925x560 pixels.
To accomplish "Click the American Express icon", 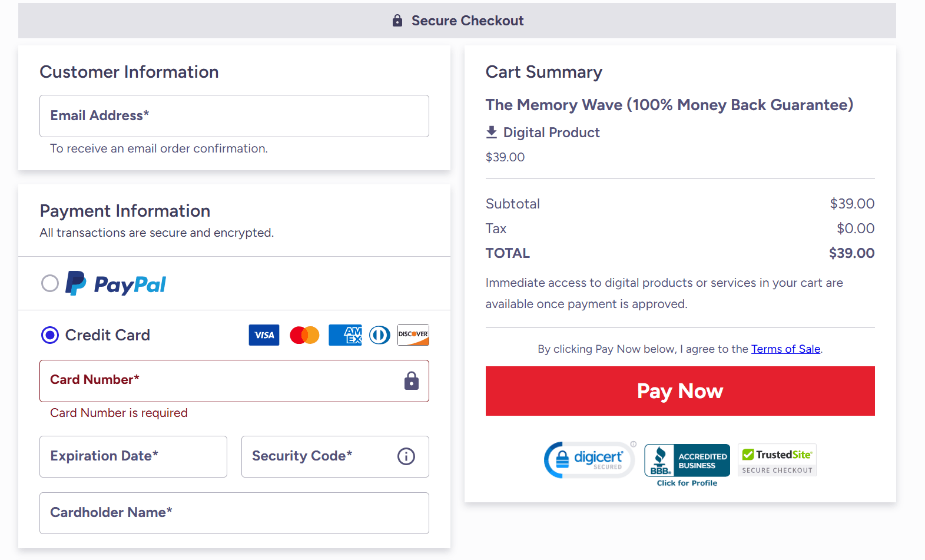I will click(x=345, y=334).
